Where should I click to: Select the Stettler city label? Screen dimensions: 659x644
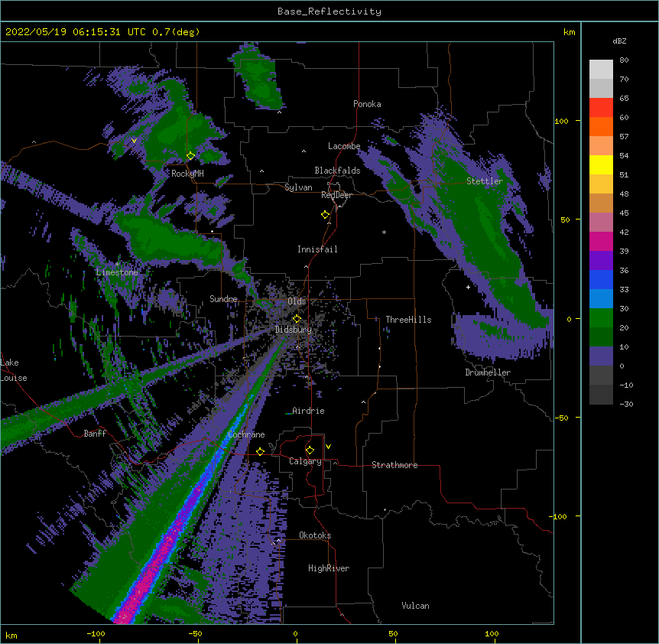coord(485,181)
